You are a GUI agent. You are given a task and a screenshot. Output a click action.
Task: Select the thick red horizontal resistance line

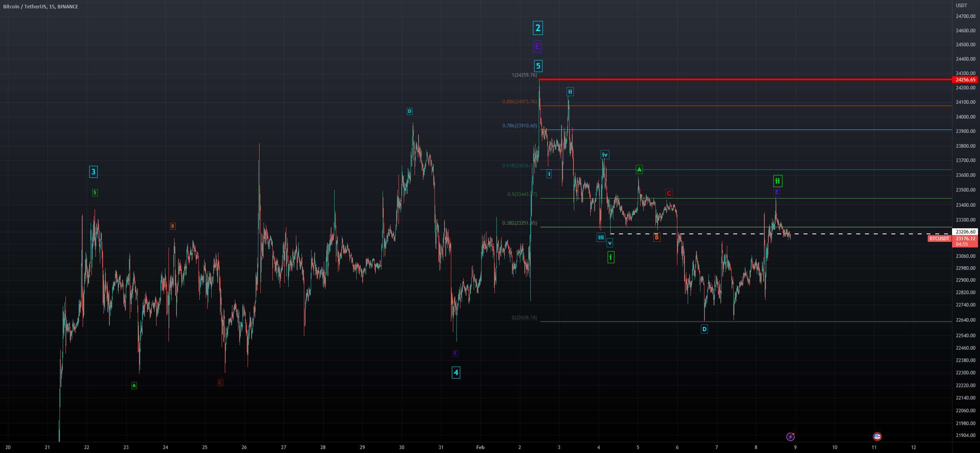pyautogui.click(x=746, y=79)
